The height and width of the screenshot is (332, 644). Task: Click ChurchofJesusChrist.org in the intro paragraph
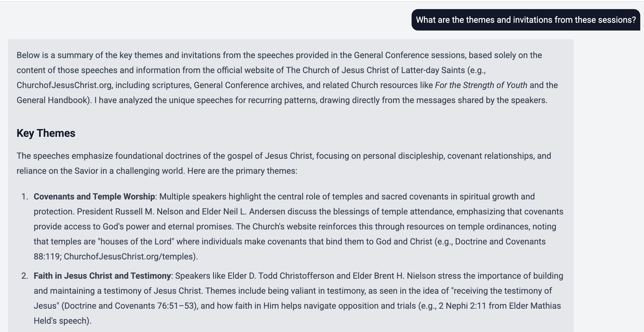coord(64,85)
